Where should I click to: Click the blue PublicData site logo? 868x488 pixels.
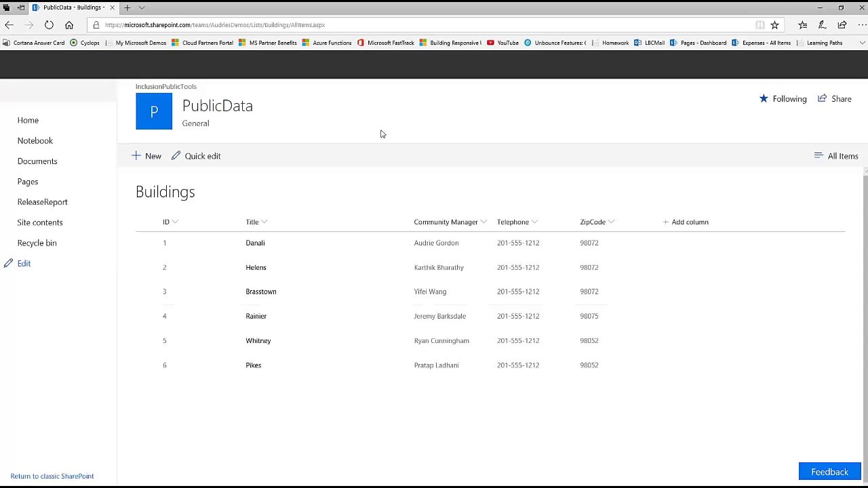pyautogui.click(x=154, y=111)
